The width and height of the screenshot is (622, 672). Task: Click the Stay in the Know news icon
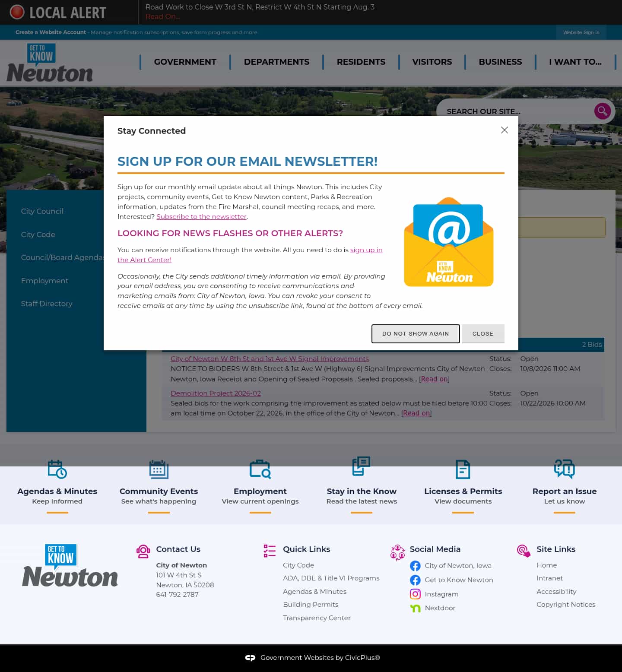(362, 466)
